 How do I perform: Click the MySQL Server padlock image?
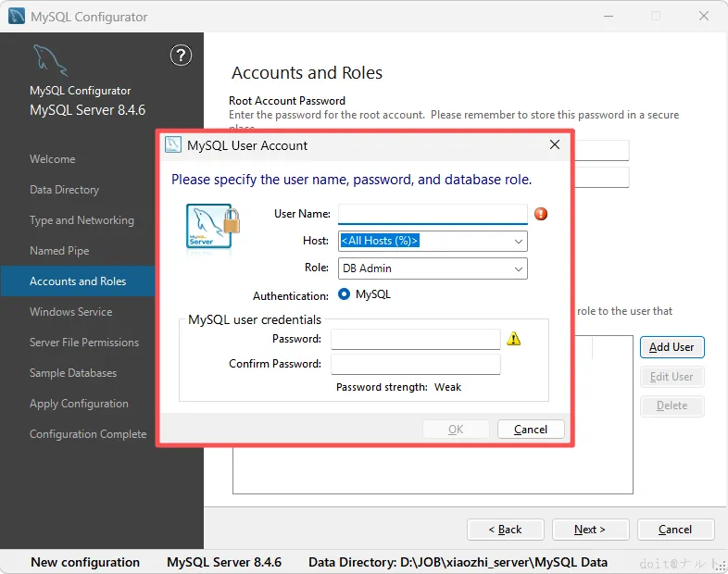pyautogui.click(x=212, y=227)
